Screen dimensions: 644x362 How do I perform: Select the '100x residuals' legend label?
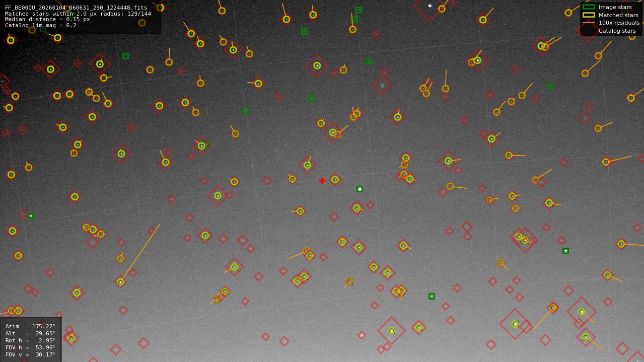619,23
